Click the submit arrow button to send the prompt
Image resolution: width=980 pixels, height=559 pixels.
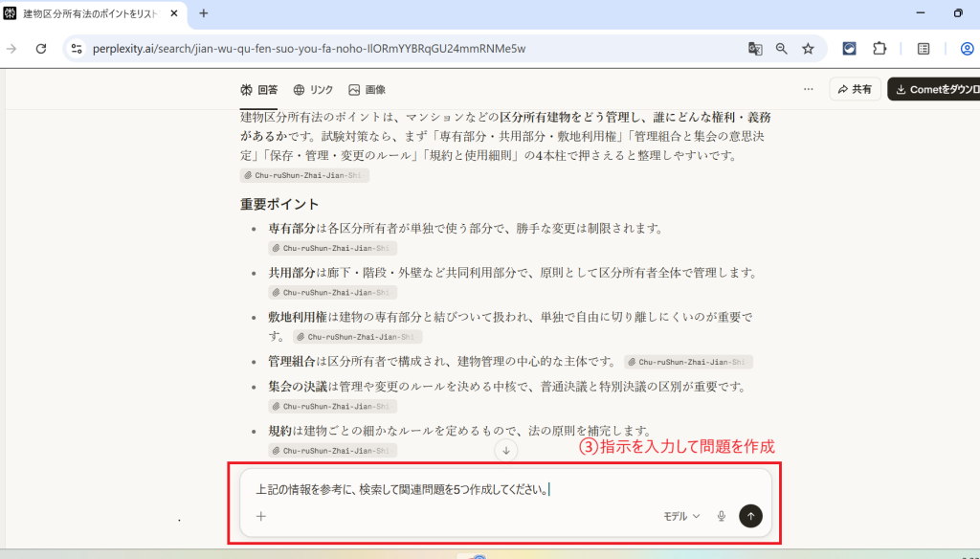click(750, 516)
